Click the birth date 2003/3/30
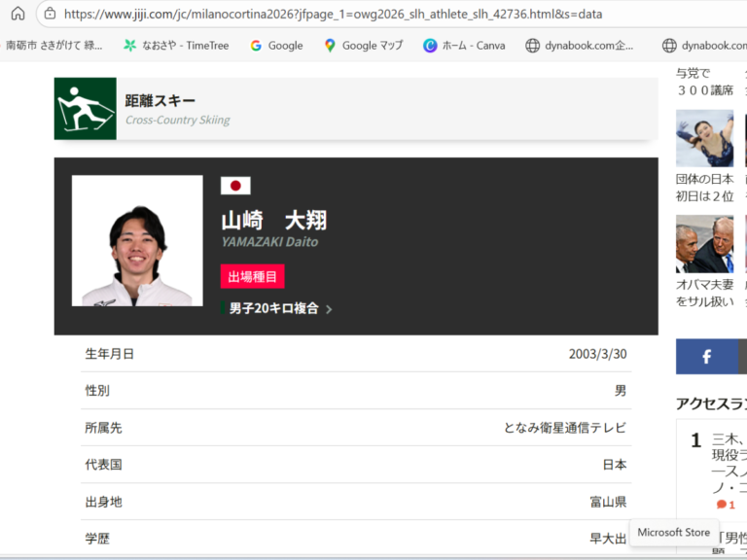This screenshot has width=747, height=560. [x=598, y=354]
